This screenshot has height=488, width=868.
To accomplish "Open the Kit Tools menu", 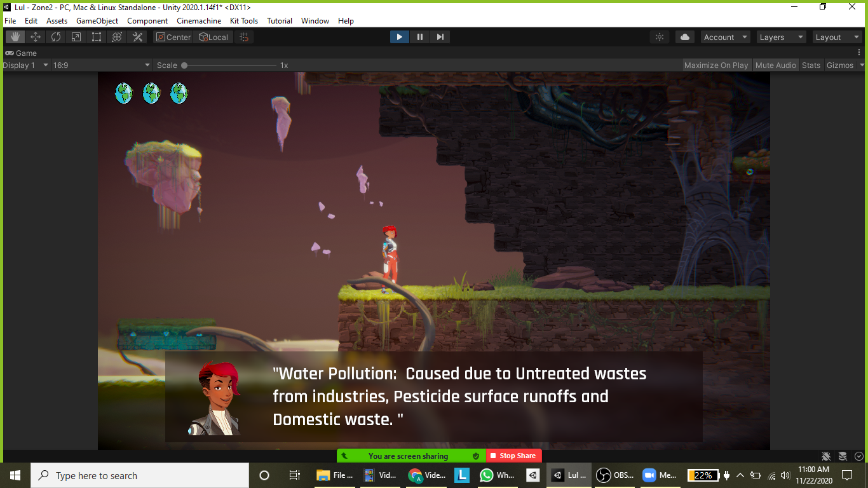I will point(244,20).
